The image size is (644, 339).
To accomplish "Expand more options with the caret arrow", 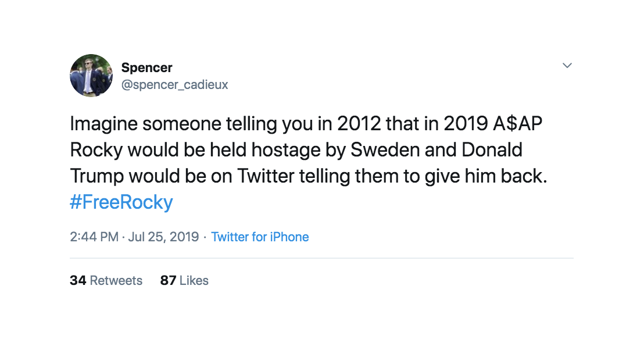I will click(x=567, y=65).
